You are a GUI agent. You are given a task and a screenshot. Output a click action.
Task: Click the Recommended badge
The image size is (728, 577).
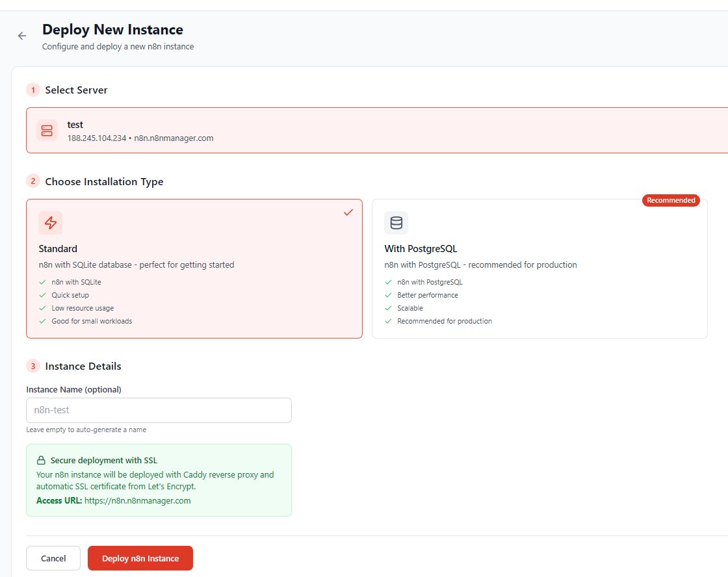(671, 200)
